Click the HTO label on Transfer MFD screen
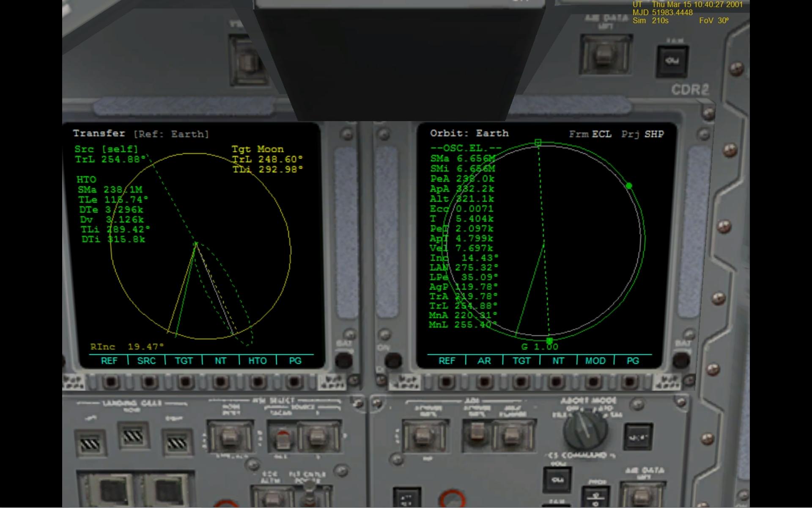812x508 pixels. coord(258,361)
